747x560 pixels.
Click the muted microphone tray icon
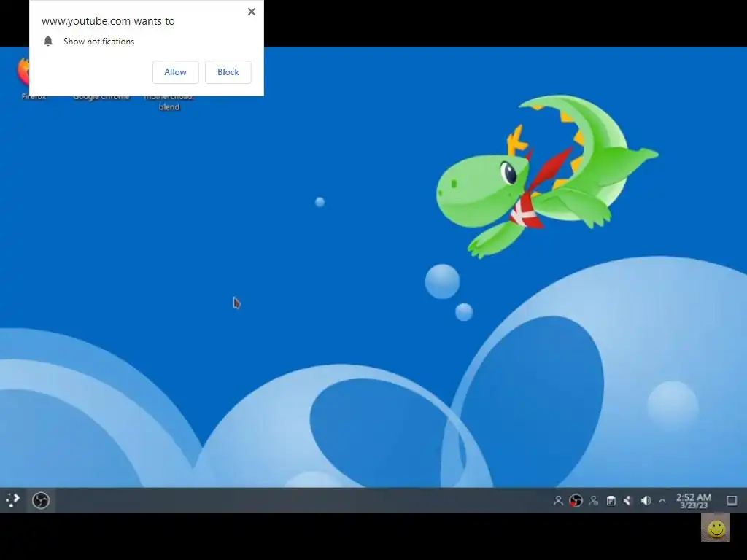coord(628,500)
